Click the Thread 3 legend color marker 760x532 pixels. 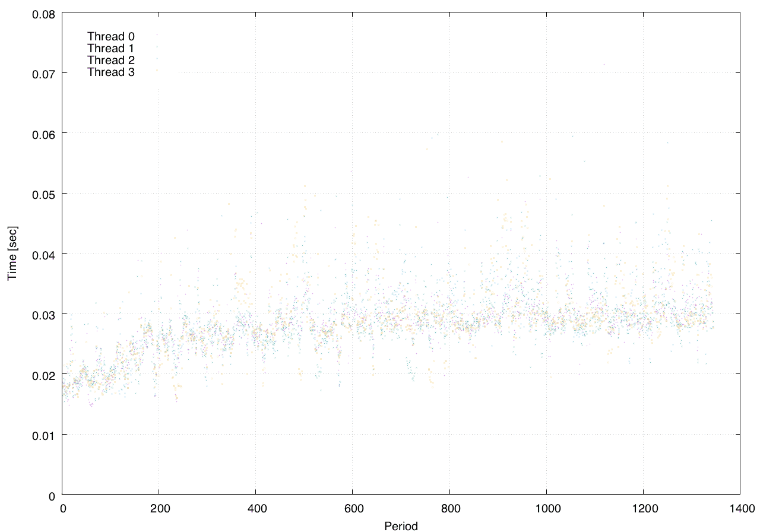tap(157, 71)
